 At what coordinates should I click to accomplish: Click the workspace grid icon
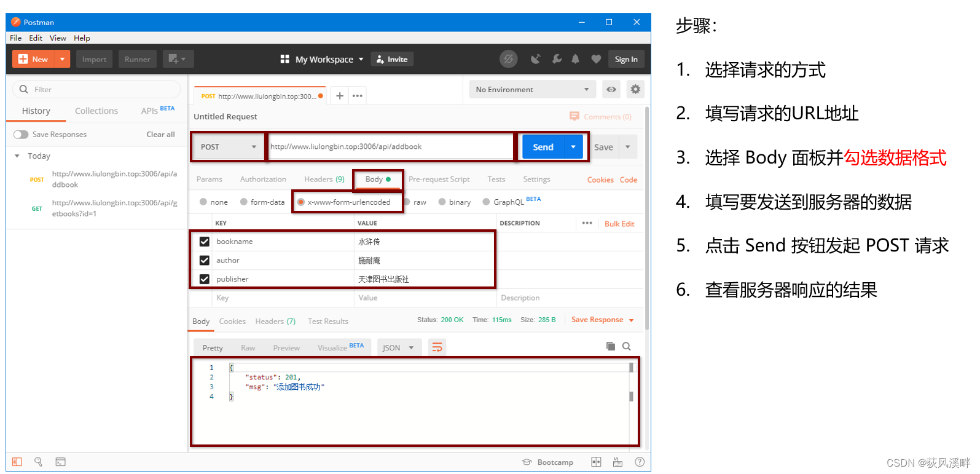point(284,59)
